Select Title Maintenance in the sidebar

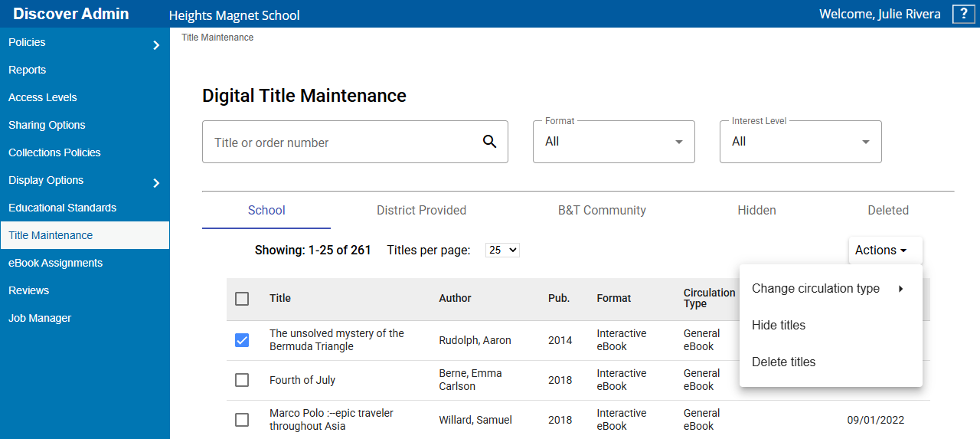coord(84,235)
